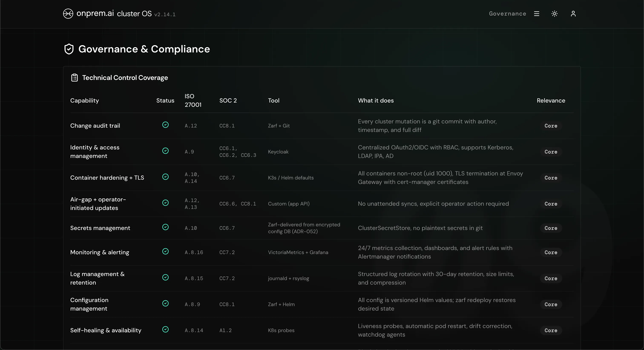644x350 pixels.
Task: Select Air-gap + operator-initiated updates capability
Action: pos(98,204)
